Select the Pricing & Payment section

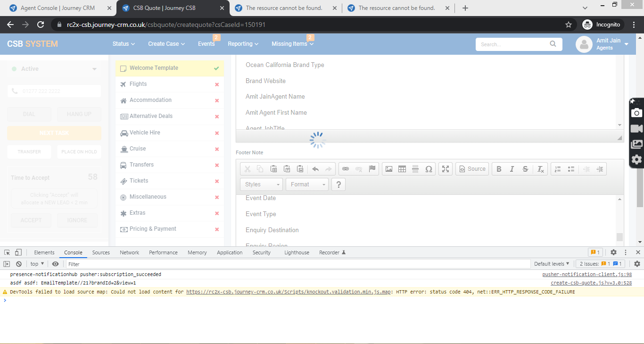point(170,229)
